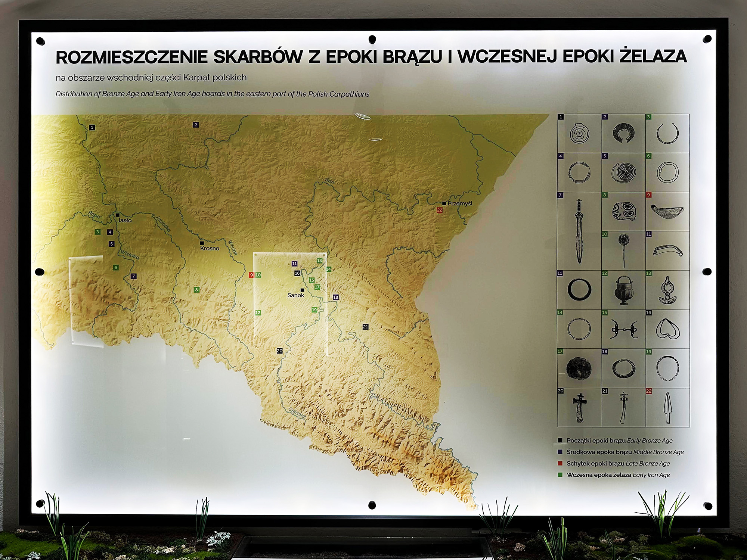This screenshot has height=560, width=747.
Task: Open legend illustration 17 dark lump
Action: [579, 368]
